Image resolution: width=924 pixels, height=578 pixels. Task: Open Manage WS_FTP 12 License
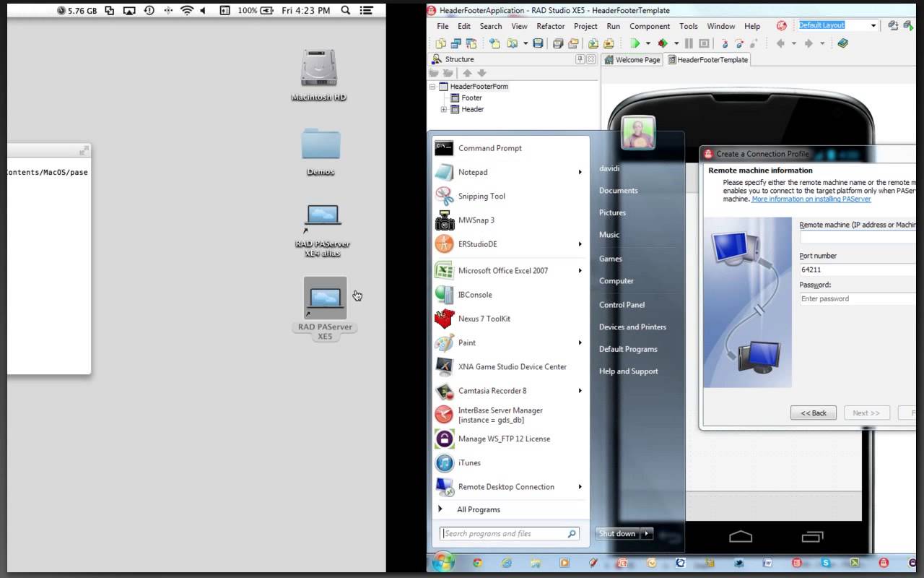pos(504,439)
